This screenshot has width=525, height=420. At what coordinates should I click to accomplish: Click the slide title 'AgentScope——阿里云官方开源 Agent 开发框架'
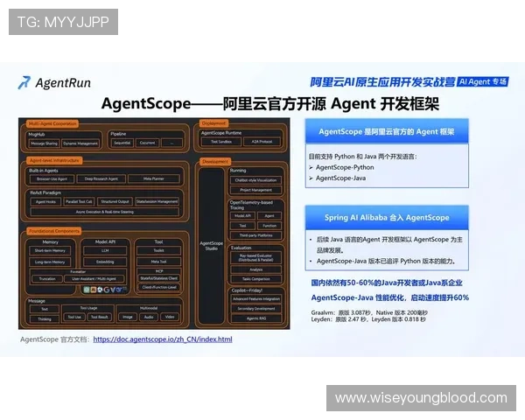coord(269,104)
